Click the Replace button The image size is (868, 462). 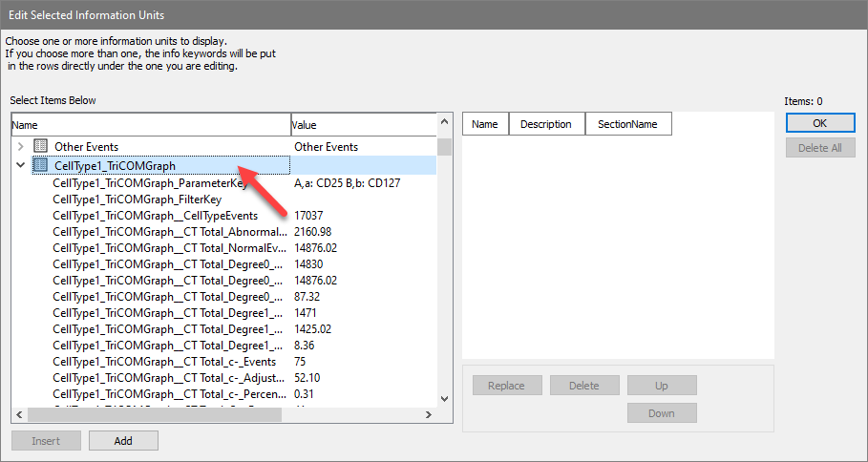[x=506, y=386]
